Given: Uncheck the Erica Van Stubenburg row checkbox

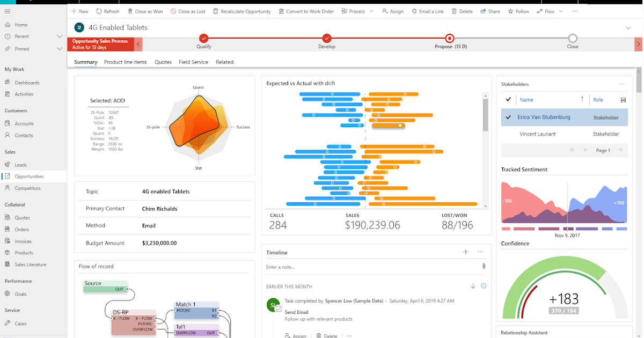Looking at the screenshot, I should [508, 117].
